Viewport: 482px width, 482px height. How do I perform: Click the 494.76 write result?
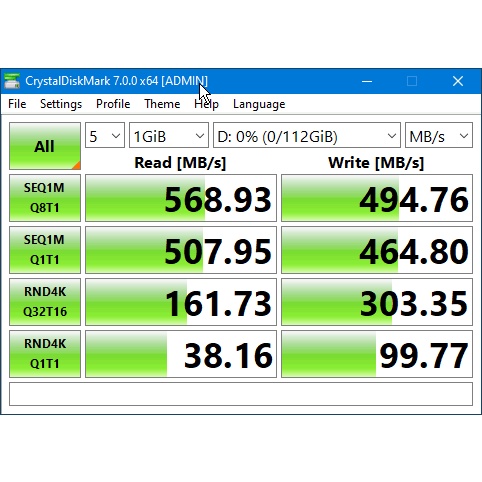click(377, 198)
